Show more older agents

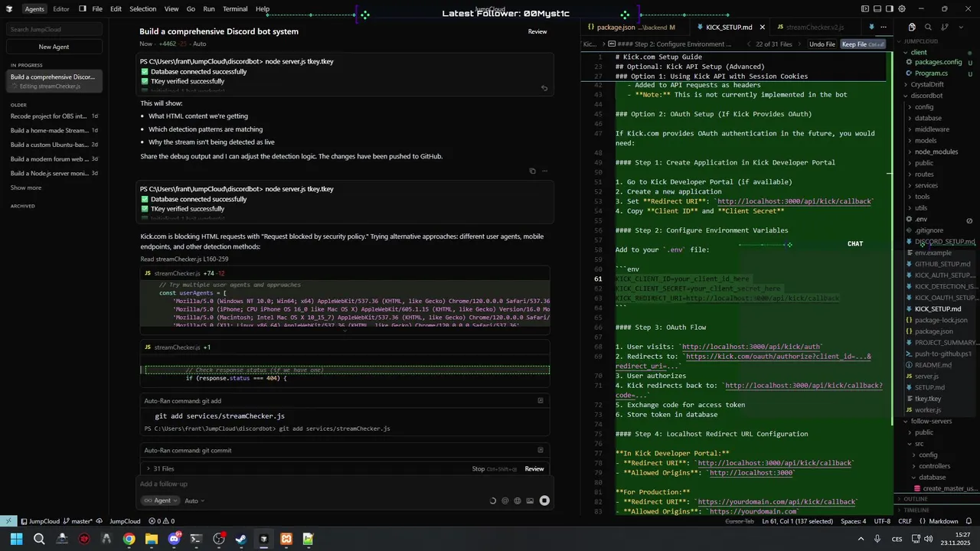point(26,187)
